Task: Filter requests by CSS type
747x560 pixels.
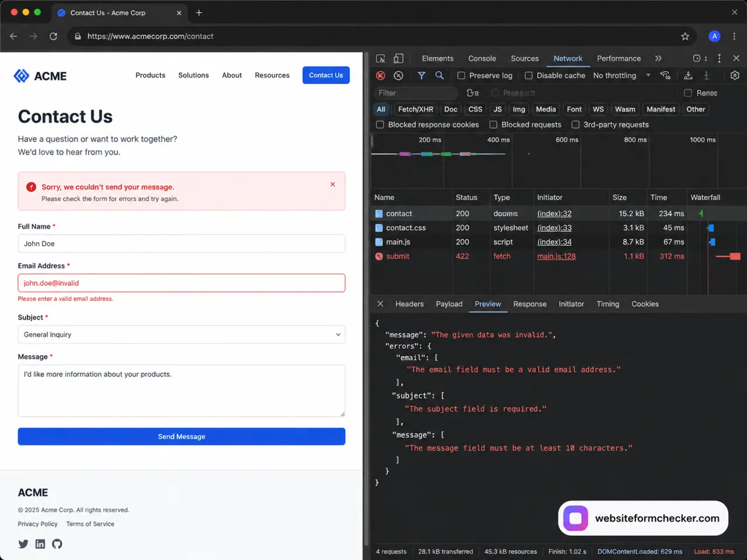Action: 476,109
